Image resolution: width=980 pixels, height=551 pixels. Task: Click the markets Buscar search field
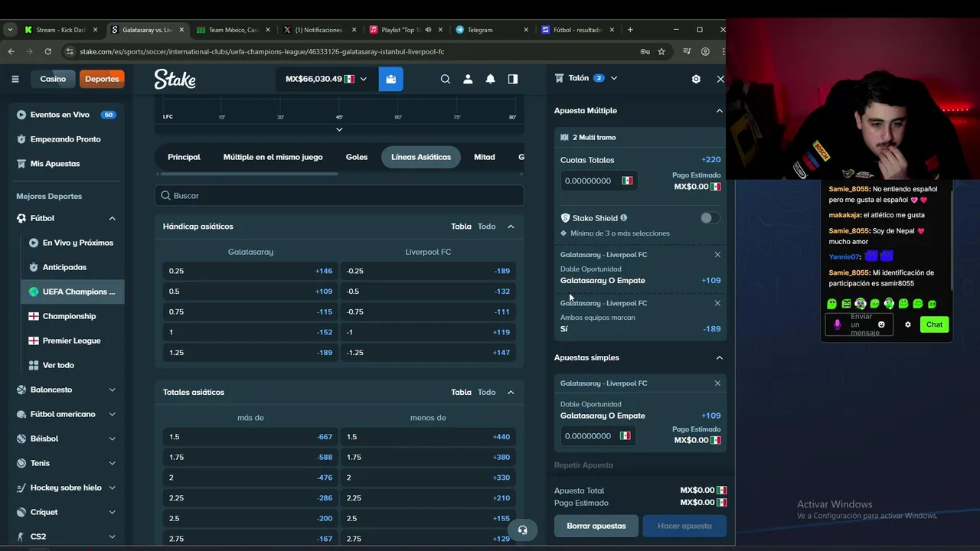pyautogui.click(x=339, y=196)
